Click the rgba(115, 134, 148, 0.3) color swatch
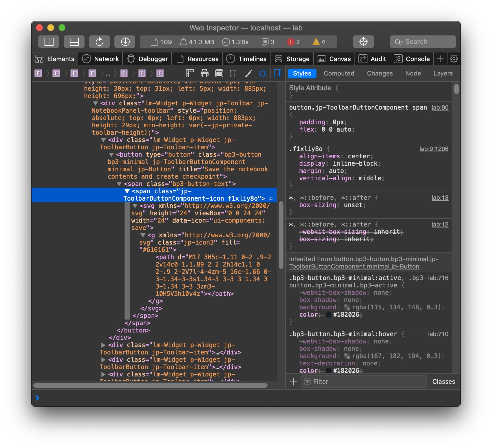Viewport: 492px width, 448px height. [347, 307]
